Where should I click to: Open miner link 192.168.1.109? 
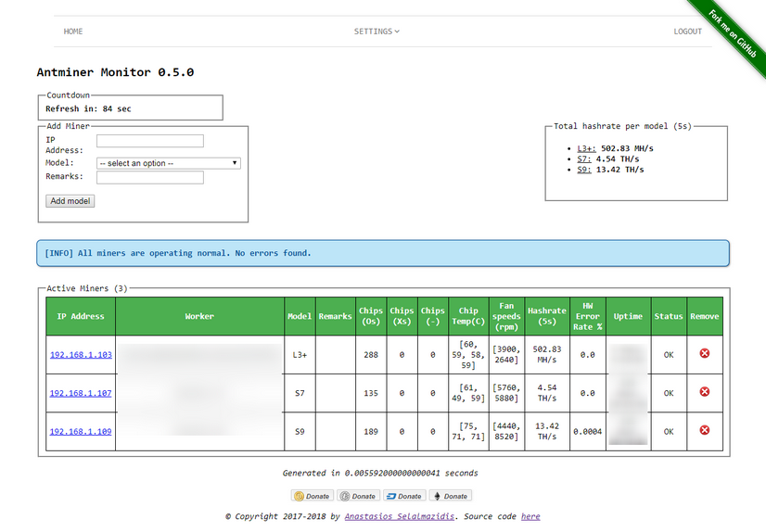pos(81,431)
